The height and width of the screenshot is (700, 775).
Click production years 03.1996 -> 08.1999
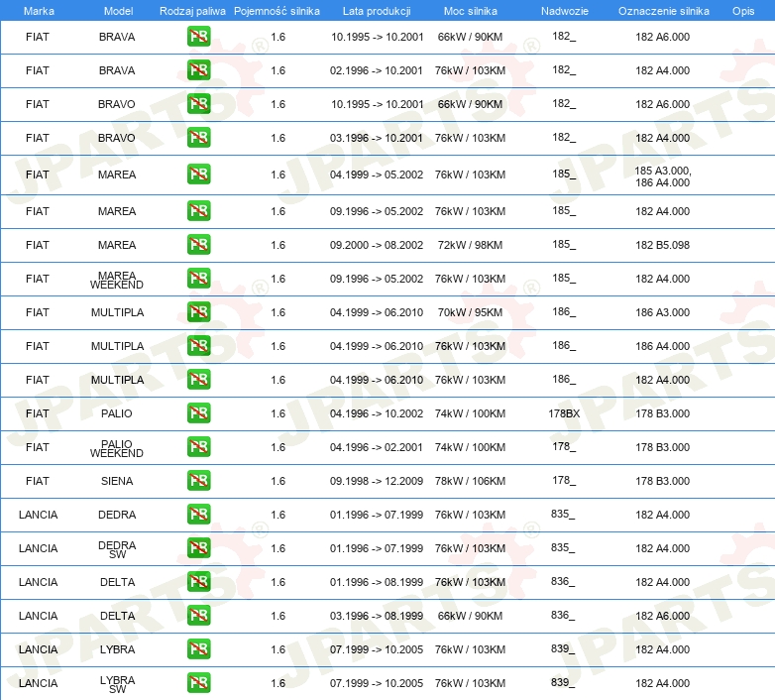[x=377, y=616]
